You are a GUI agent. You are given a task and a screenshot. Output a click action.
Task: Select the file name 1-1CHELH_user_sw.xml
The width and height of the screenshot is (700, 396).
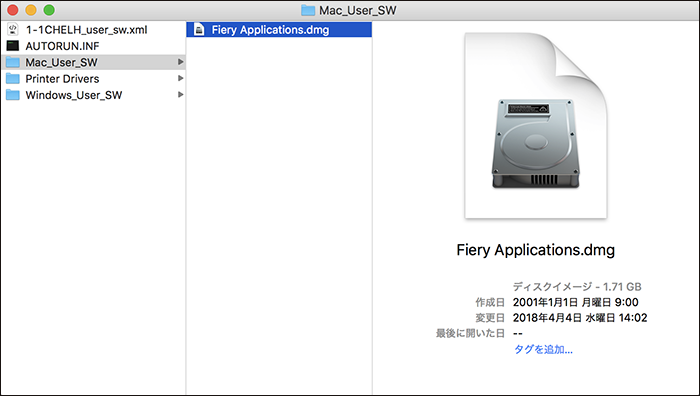86,30
